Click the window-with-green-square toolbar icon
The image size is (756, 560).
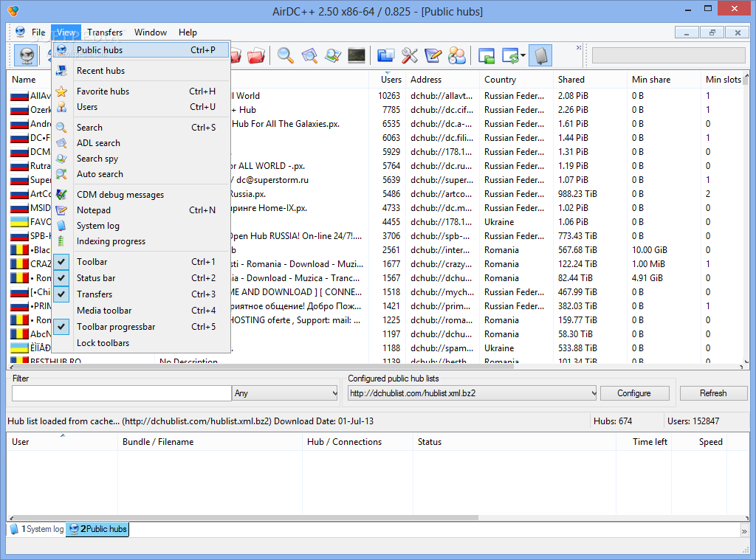click(x=487, y=55)
